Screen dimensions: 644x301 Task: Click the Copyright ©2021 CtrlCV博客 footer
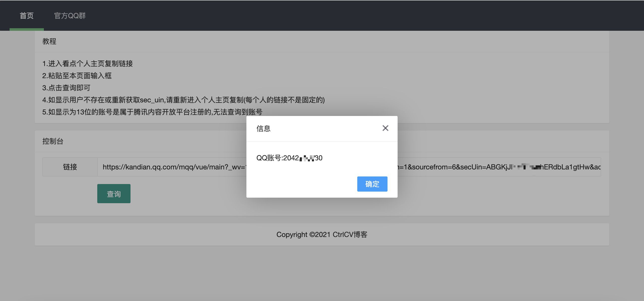322,234
